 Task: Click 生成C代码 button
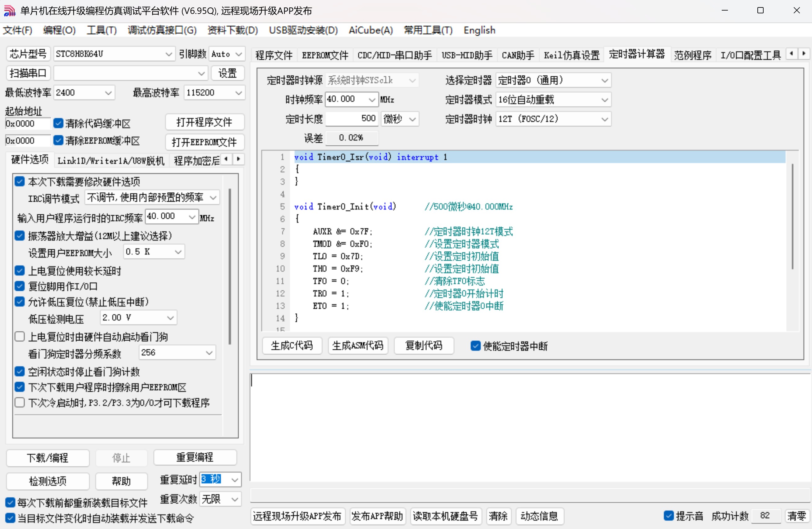[x=292, y=346]
